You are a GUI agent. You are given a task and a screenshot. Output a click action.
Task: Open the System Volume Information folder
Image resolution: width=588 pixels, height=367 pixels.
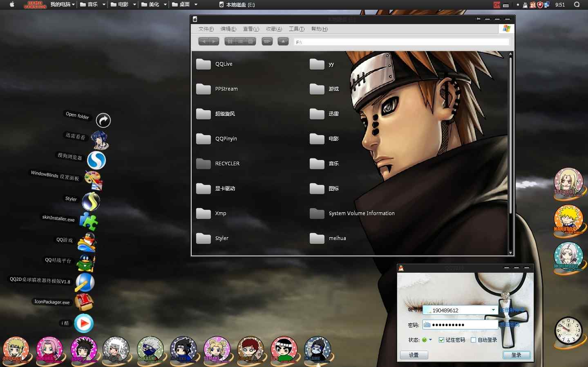pyautogui.click(x=352, y=214)
